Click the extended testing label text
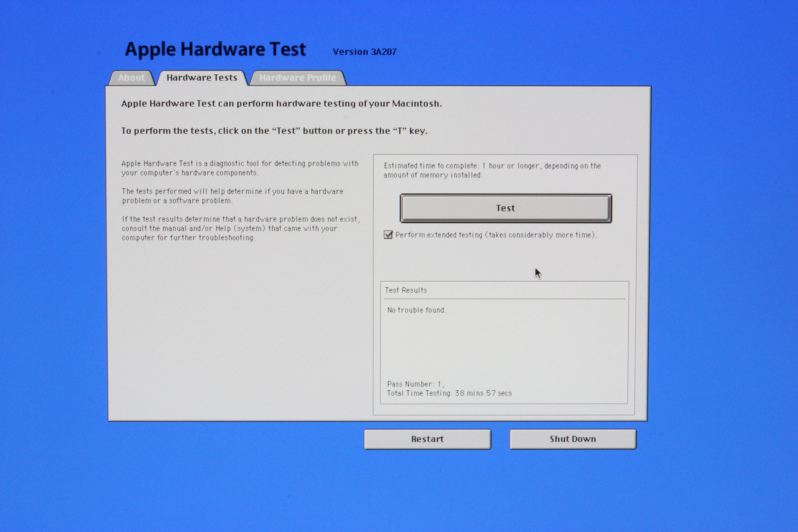The image size is (798, 532). [x=496, y=235]
